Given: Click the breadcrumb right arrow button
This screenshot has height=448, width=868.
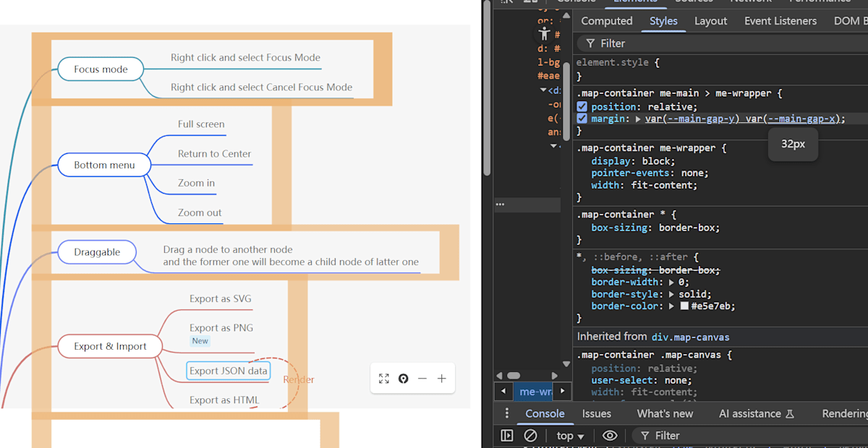Looking at the screenshot, I should pyautogui.click(x=563, y=392).
